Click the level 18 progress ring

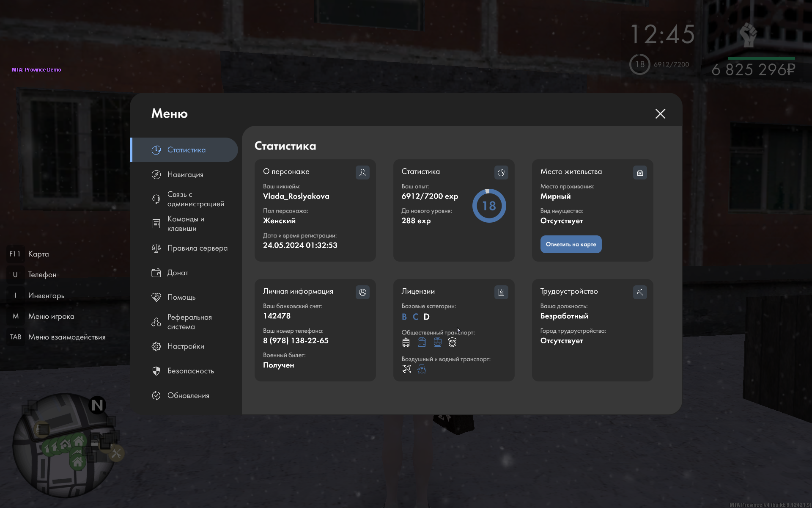(489, 206)
